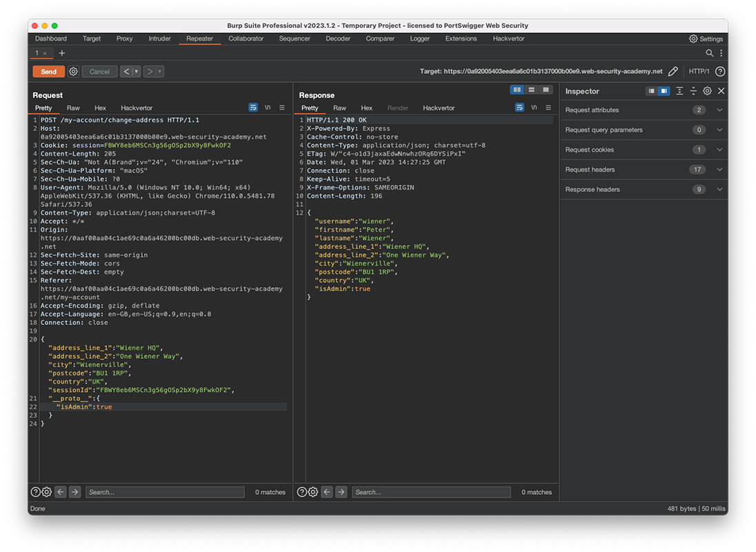Image resolution: width=756 pixels, height=552 pixels.
Task: Select Hackvertor view in Response panel
Action: pyautogui.click(x=439, y=108)
